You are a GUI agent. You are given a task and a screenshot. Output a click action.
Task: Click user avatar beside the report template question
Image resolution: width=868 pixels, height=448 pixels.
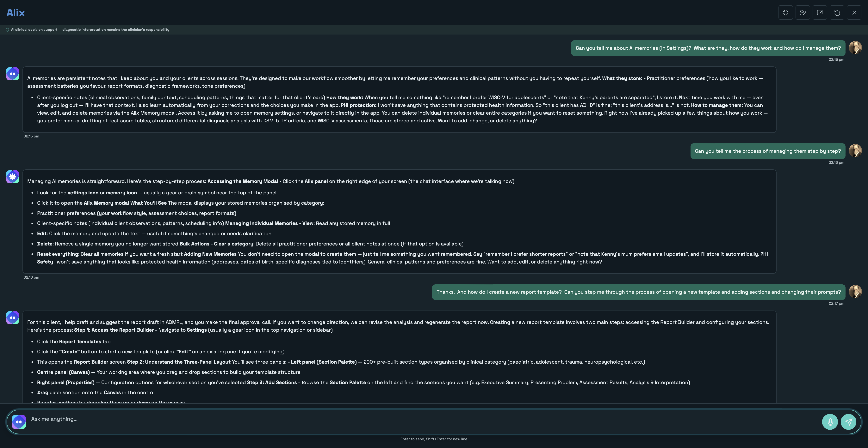(855, 292)
